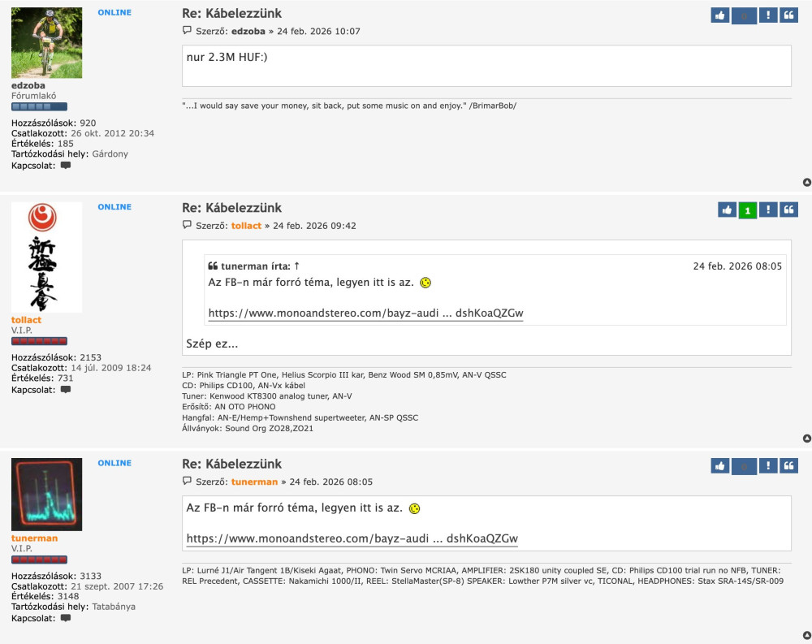Image resolution: width=812 pixels, height=644 pixels.
Task: Quote tunerman's post using the quote icon
Action: click(x=788, y=465)
